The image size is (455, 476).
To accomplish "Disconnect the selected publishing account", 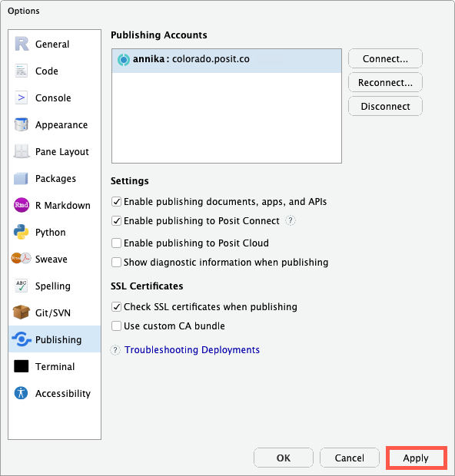I will (x=385, y=106).
